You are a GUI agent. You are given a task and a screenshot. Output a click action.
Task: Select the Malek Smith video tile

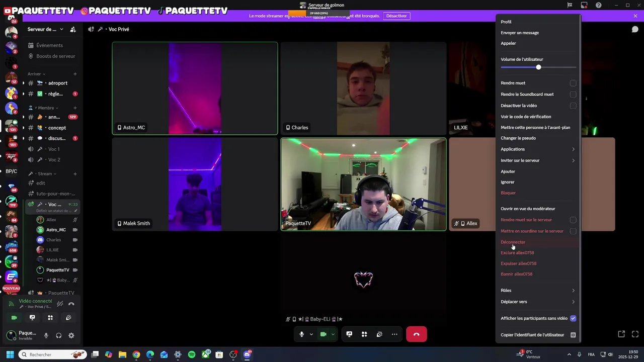[x=195, y=184]
